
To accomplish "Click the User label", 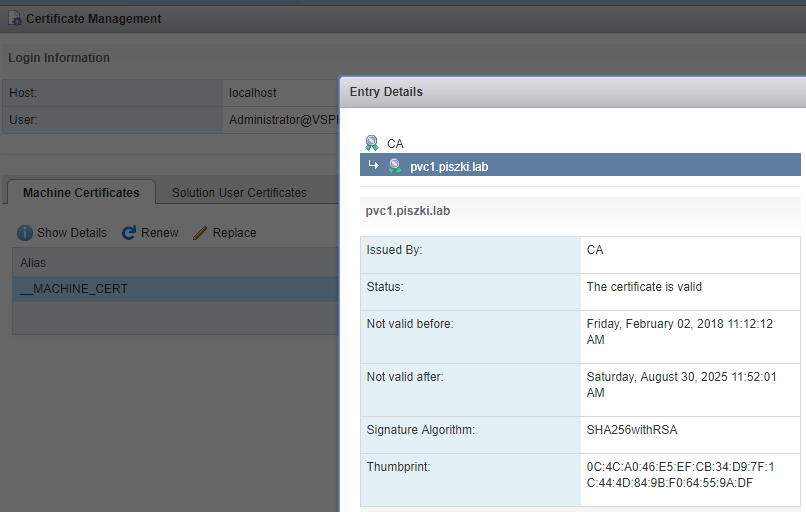I will pyautogui.click(x=23, y=120).
